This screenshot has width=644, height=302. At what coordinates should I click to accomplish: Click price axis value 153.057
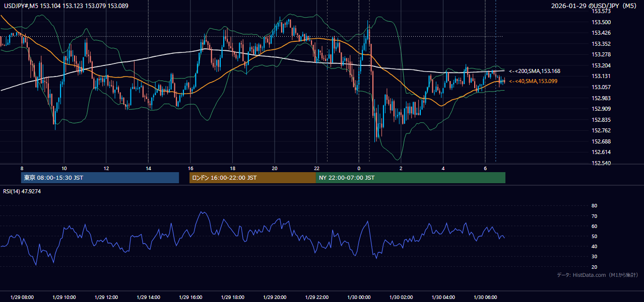pos(601,87)
